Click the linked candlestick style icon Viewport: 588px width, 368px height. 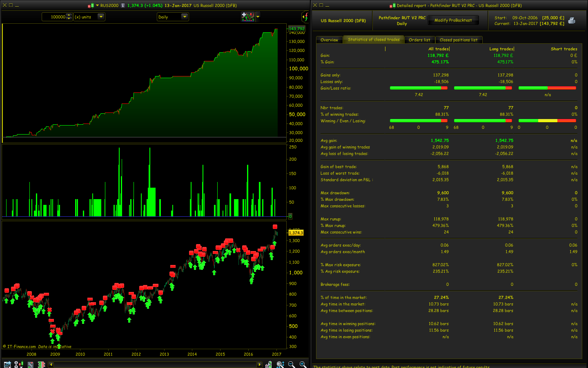click(19, 364)
